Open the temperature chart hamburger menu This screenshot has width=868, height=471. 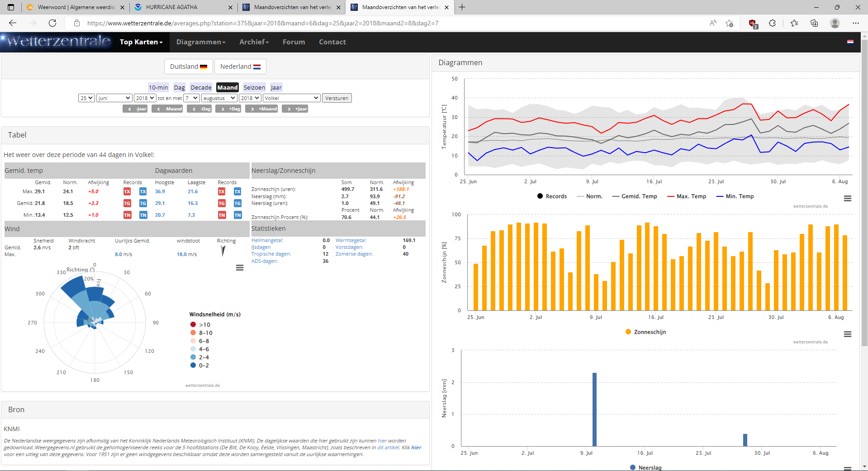click(x=848, y=199)
